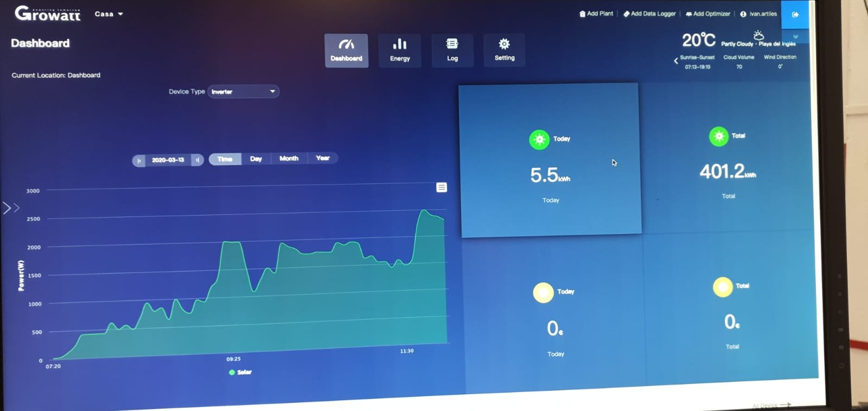Switch chart to Month view
868x411 pixels.
[289, 159]
